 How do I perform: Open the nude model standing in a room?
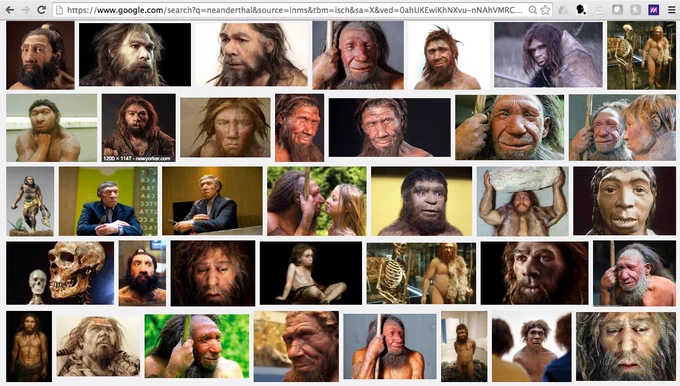tap(464, 346)
